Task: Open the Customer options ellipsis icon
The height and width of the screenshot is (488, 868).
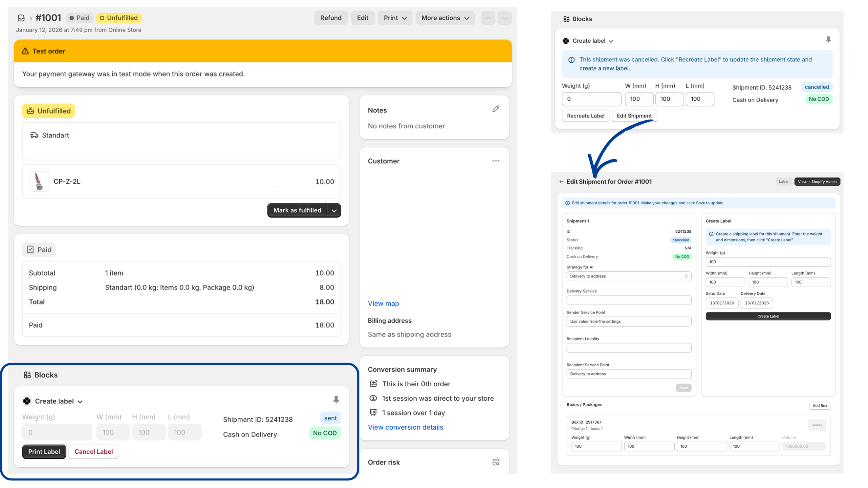Action: [x=496, y=161]
